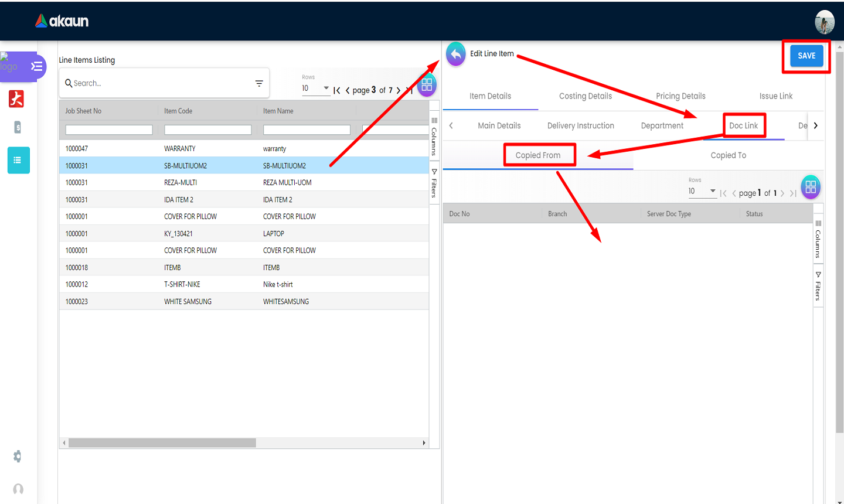
Task: Toggle the Filters side panel in doc link grid
Action: (x=818, y=286)
